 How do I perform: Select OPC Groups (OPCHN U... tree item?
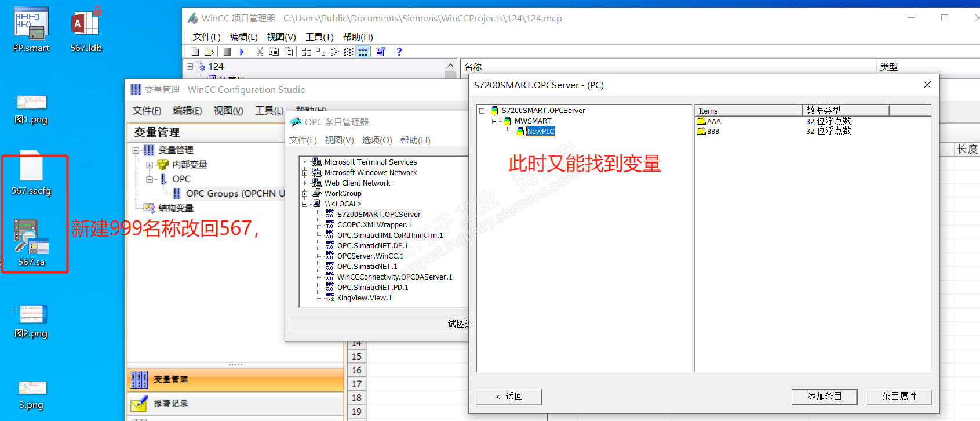pos(235,194)
